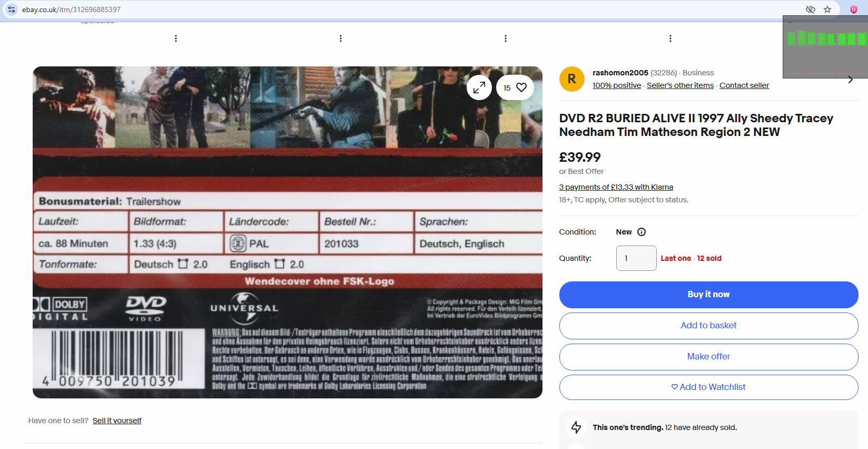The image size is (868, 449).
Task: Click the DVD R2 BURIED ALIVE II listing title
Action: coord(696,125)
